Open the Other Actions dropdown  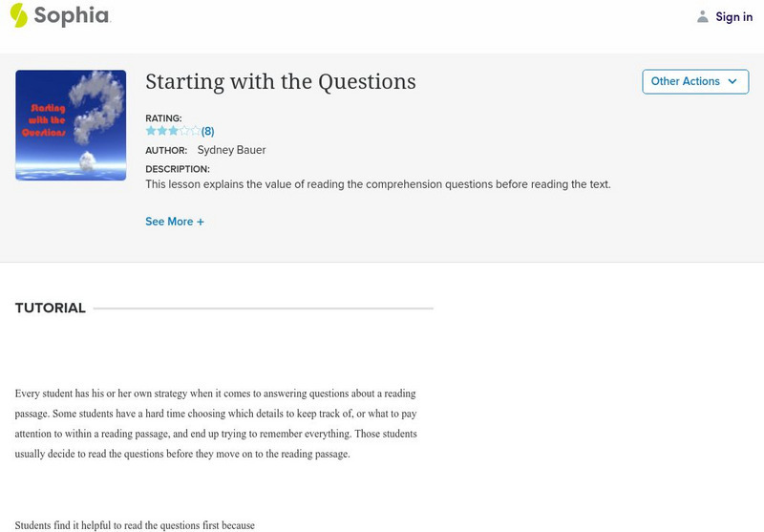click(694, 81)
